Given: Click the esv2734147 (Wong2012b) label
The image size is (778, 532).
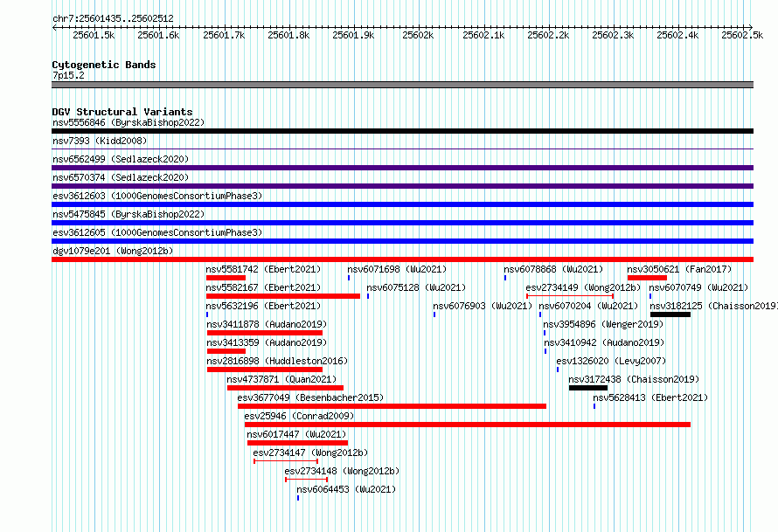Looking at the screenshot, I should click(x=310, y=453).
